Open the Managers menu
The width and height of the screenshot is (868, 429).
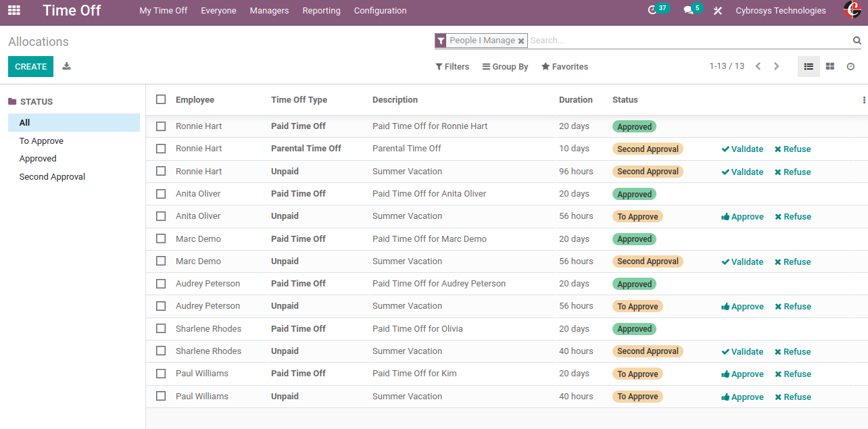[269, 11]
